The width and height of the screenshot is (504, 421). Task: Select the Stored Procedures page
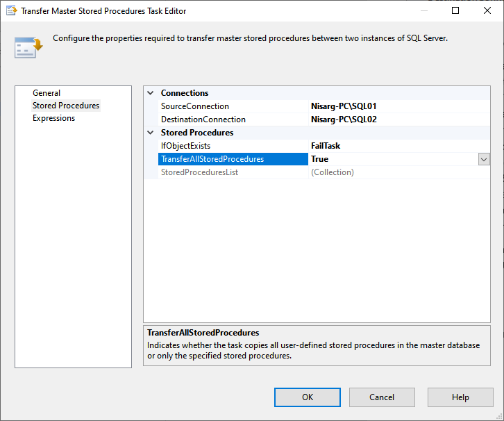(x=66, y=106)
